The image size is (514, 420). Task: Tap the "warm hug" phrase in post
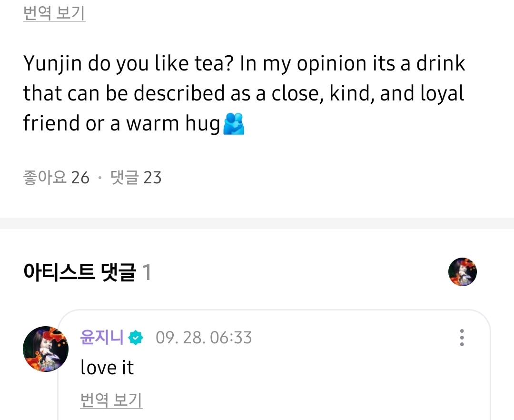(x=173, y=123)
